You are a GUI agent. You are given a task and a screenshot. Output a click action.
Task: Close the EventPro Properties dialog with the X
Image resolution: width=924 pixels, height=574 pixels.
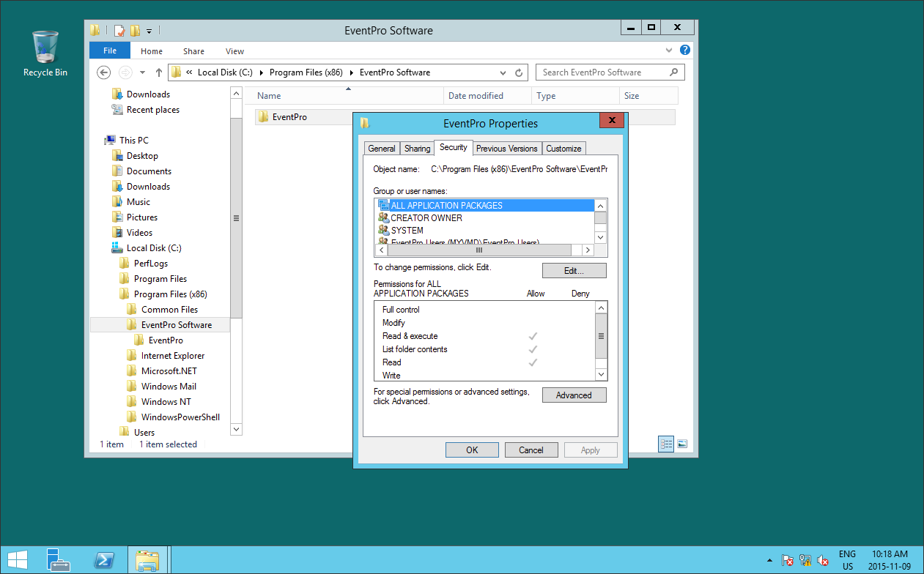pos(611,122)
